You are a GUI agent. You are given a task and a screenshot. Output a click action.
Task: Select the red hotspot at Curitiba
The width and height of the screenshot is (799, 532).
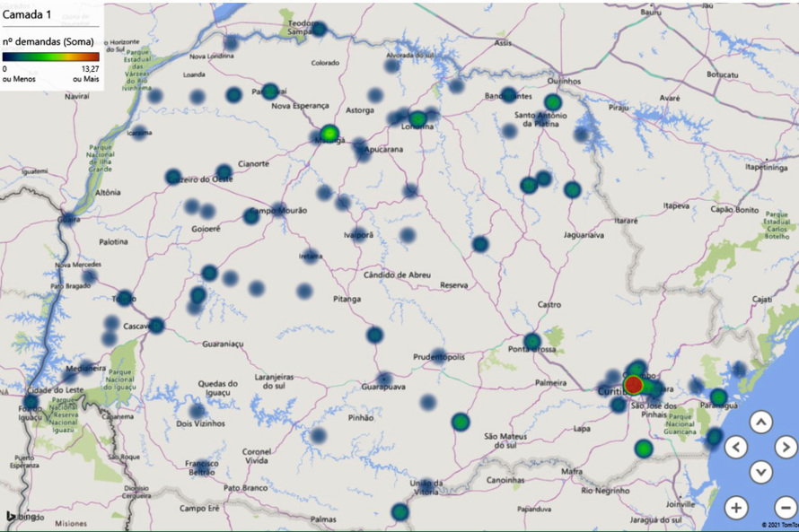[633, 385]
